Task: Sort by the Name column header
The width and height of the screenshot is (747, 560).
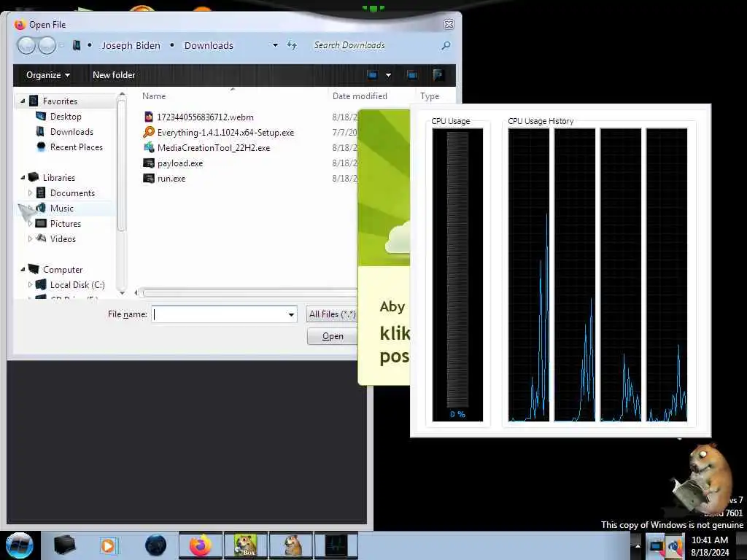Action: coord(154,96)
